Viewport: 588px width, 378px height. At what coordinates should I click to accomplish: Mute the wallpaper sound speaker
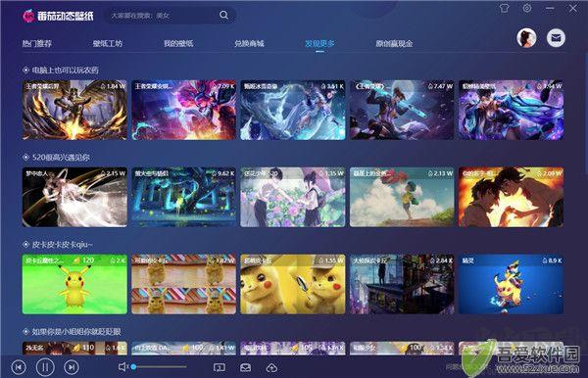tap(123, 367)
